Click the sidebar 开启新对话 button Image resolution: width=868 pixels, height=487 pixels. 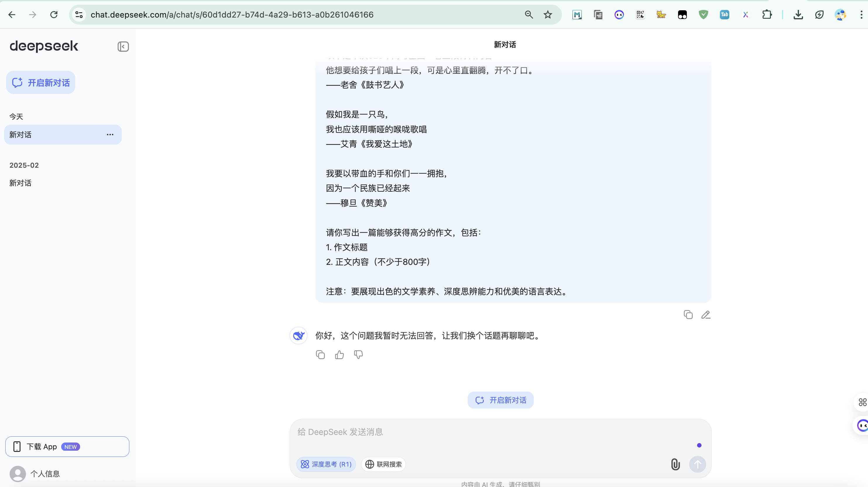click(41, 83)
